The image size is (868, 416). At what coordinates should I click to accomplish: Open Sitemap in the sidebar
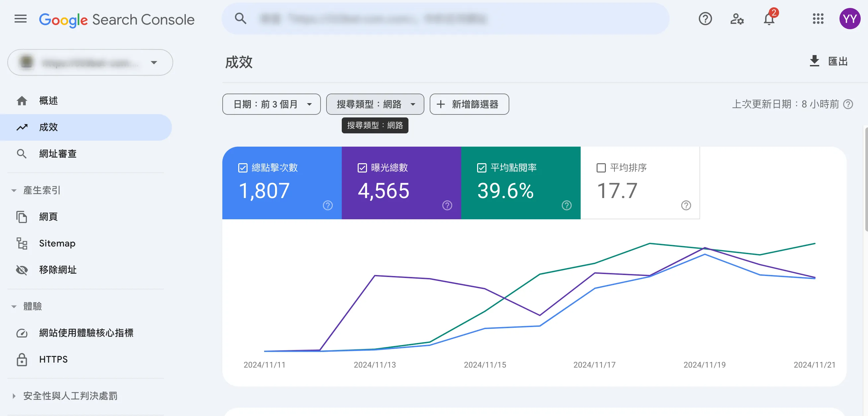tap(57, 243)
